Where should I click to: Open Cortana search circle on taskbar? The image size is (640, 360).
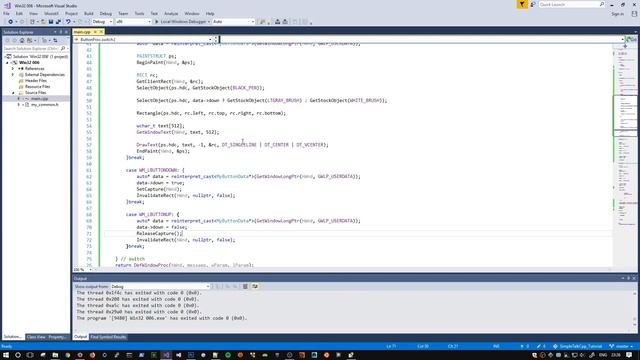18,355
